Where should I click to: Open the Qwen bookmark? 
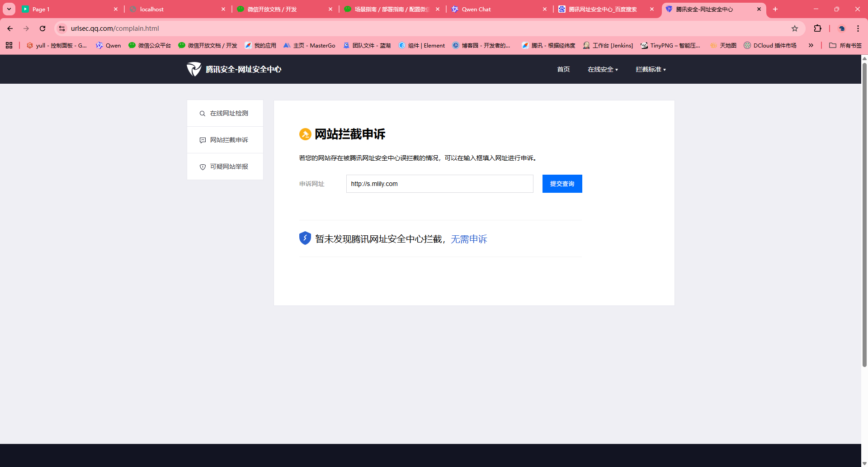coord(108,45)
